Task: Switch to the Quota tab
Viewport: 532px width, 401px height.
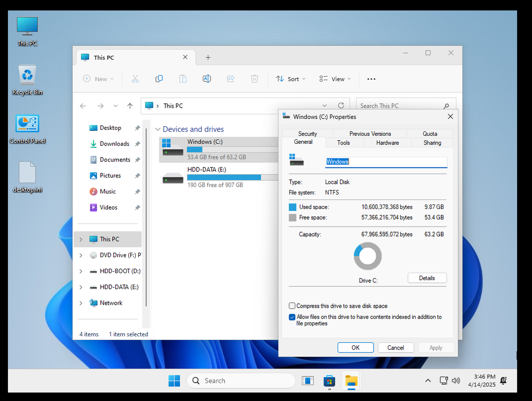Action: [x=430, y=134]
